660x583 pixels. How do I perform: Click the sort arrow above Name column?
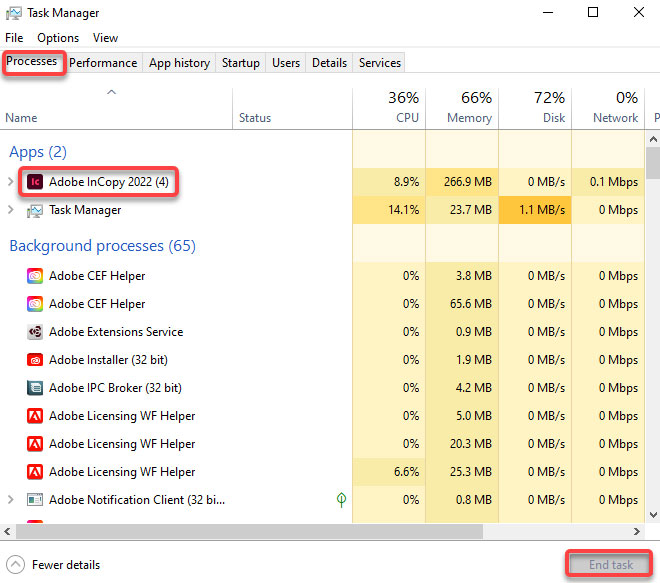tap(112, 92)
